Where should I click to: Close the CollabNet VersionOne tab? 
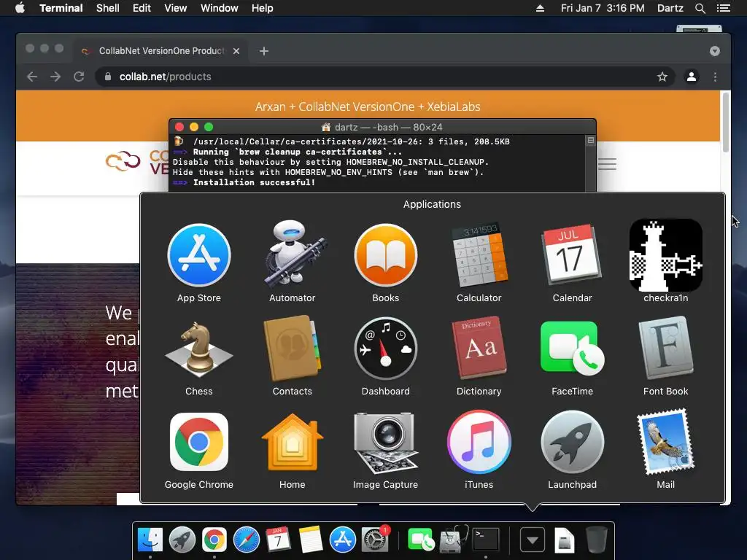coord(236,51)
